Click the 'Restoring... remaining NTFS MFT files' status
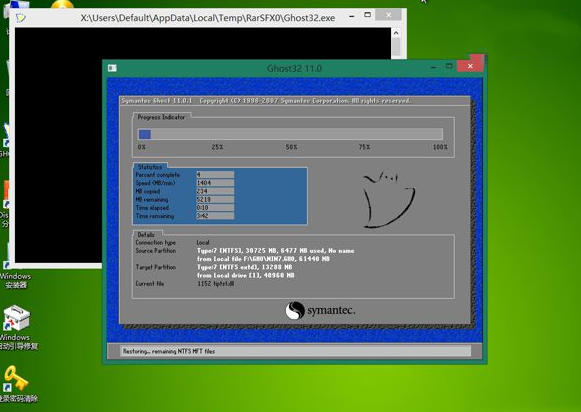Viewport: 581px width, 412px height. point(169,351)
